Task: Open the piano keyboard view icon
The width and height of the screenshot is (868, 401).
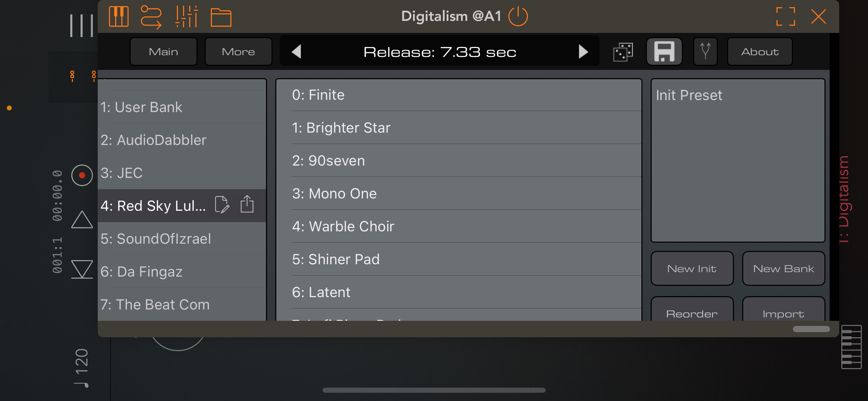Action: (119, 16)
